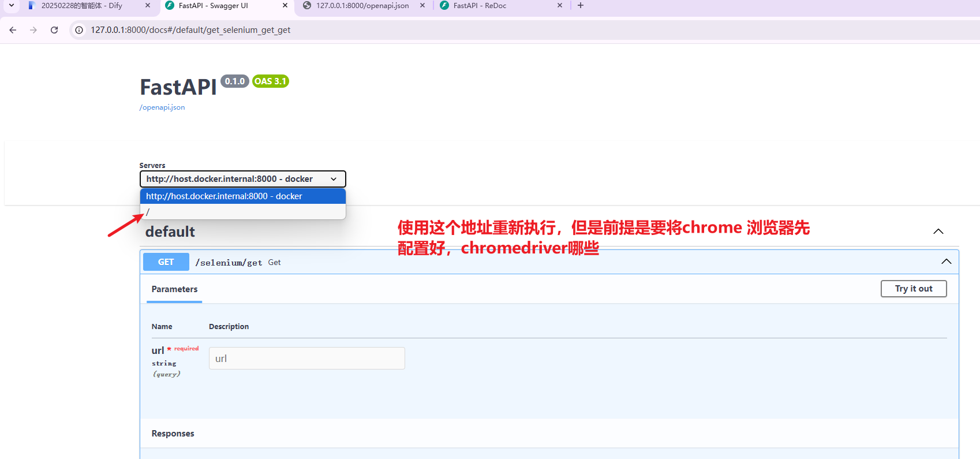
Task: Close the openapi.json tab
Action: click(422, 5)
